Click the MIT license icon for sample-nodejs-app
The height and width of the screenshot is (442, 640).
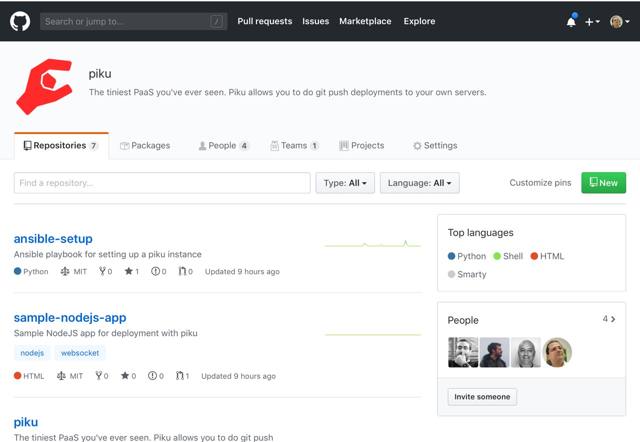pyautogui.click(x=62, y=376)
